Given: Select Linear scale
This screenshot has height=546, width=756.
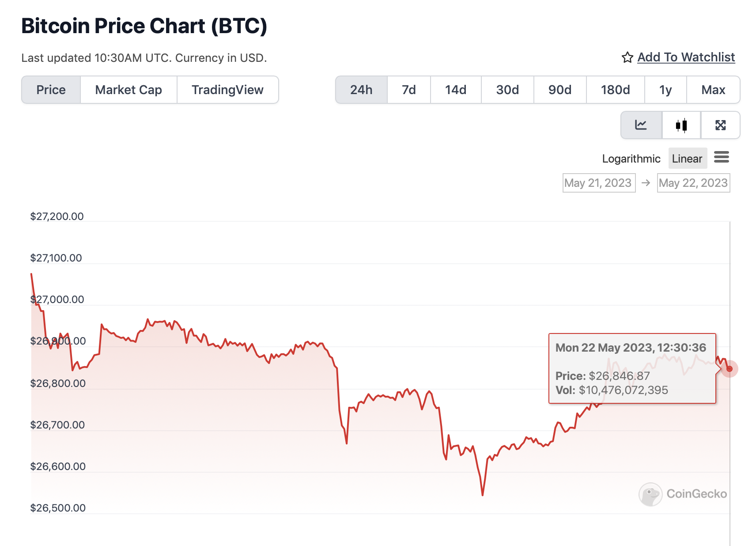Looking at the screenshot, I should (687, 159).
